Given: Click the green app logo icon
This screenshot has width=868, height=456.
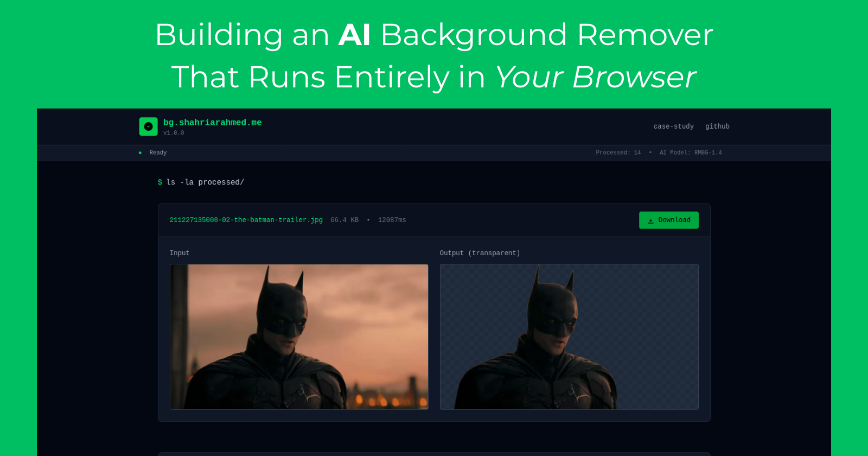Looking at the screenshot, I should [x=148, y=126].
